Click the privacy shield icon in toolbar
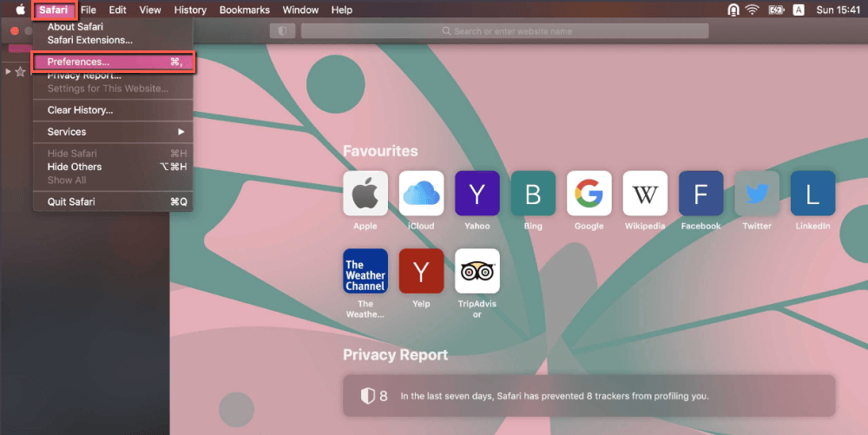 coord(282,31)
